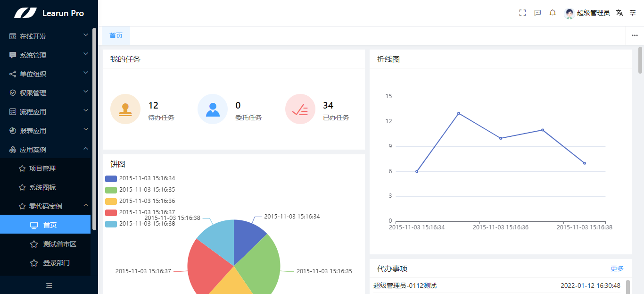The width and height of the screenshot is (644, 294).
Task: Select the 单位组织 share icon
Action: tap(12, 74)
